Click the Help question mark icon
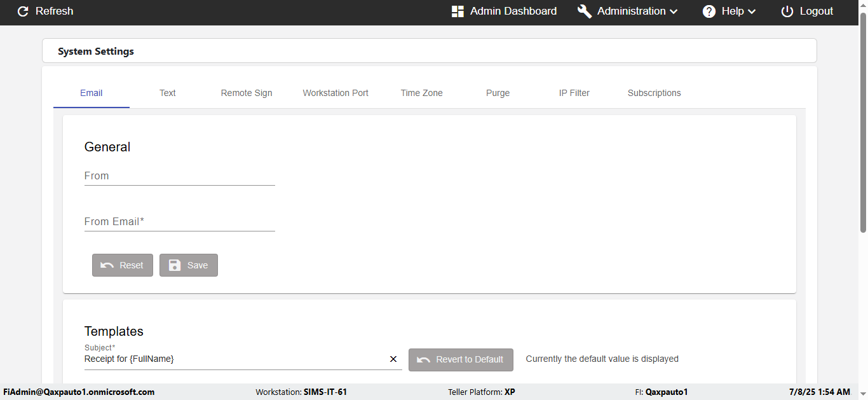 coord(709,11)
